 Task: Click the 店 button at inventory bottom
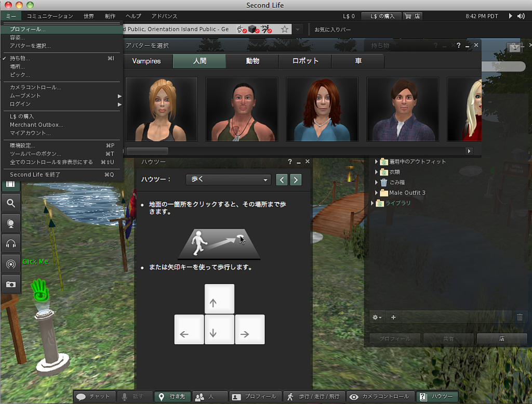click(502, 338)
